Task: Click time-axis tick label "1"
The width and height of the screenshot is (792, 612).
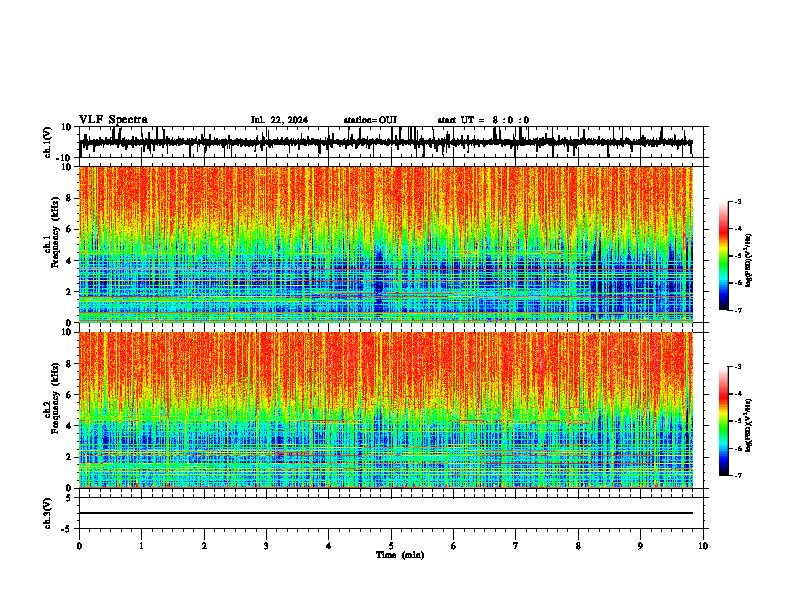Action: click(141, 546)
